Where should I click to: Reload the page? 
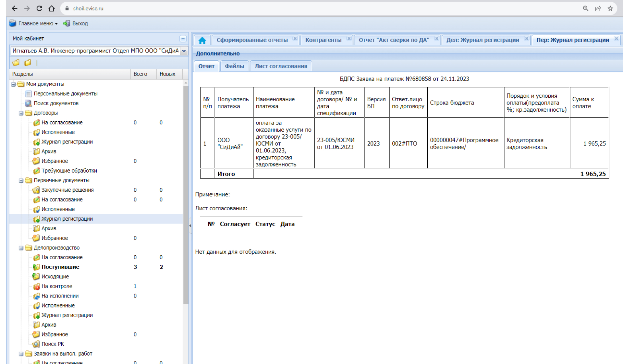(39, 8)
